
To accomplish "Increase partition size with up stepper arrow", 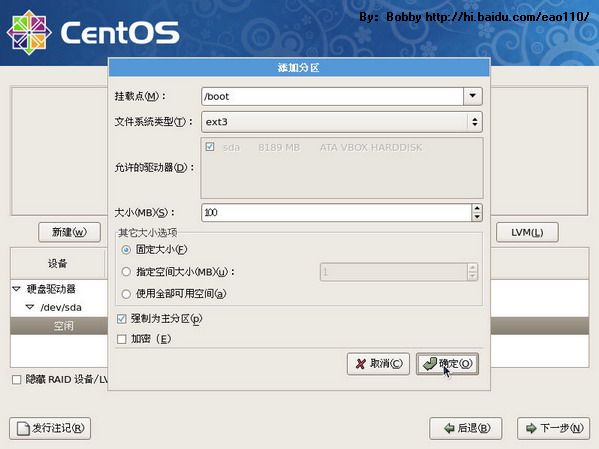I will pyautogui.click(x=477, y=208).
